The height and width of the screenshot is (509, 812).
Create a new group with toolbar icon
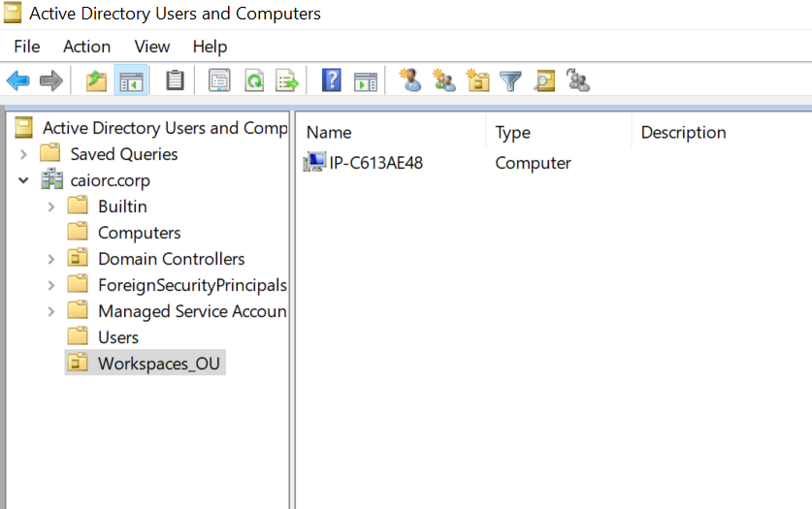pos(444,80)
